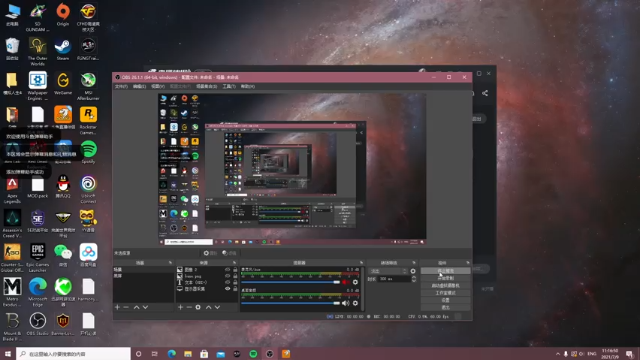
Task: Open the 编辑(E) Edit menu
Action: point(140,87)
